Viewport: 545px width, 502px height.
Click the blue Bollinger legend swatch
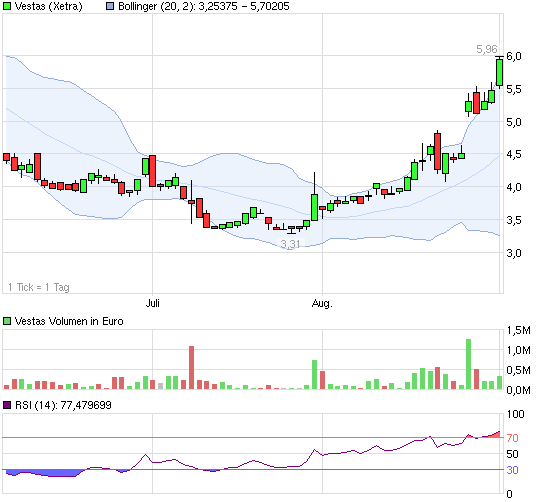coord(110,6)
